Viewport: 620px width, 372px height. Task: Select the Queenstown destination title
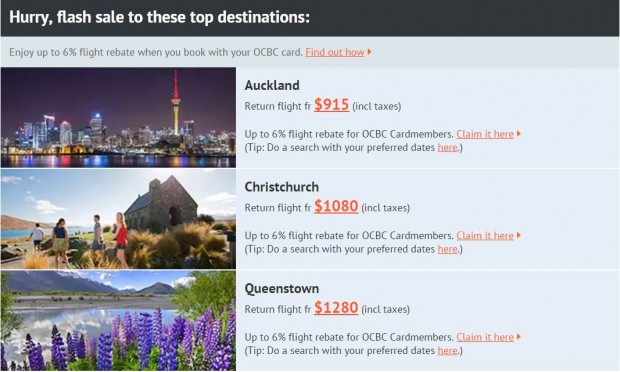click(x=282, y=289)
